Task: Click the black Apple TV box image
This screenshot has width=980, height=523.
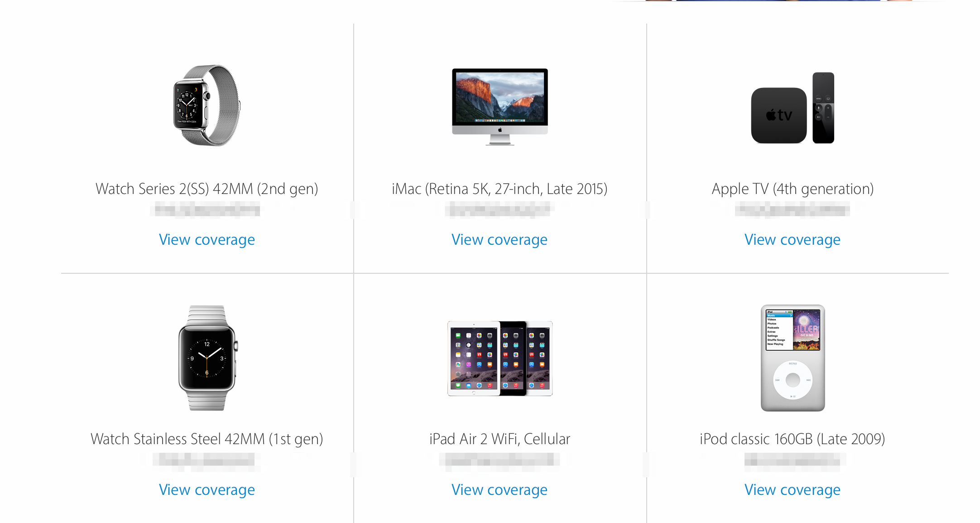Action: point(778,115)
